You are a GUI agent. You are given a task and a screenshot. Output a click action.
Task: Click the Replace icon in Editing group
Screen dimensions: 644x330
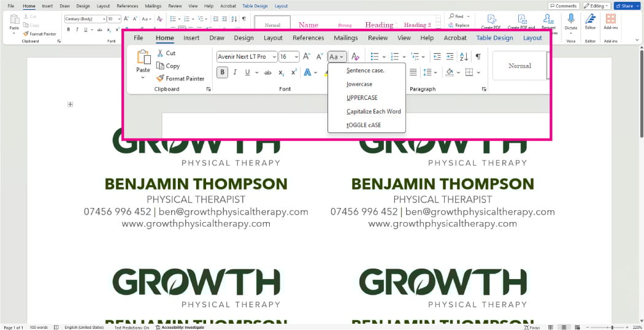click(451, 25)
